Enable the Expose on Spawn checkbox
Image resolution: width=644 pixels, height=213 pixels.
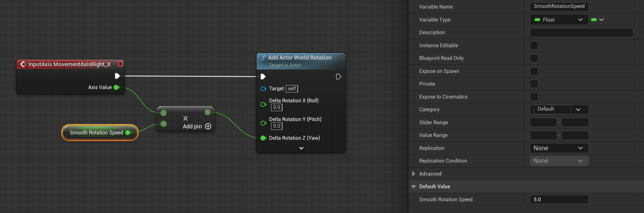(x=534, y=71)
